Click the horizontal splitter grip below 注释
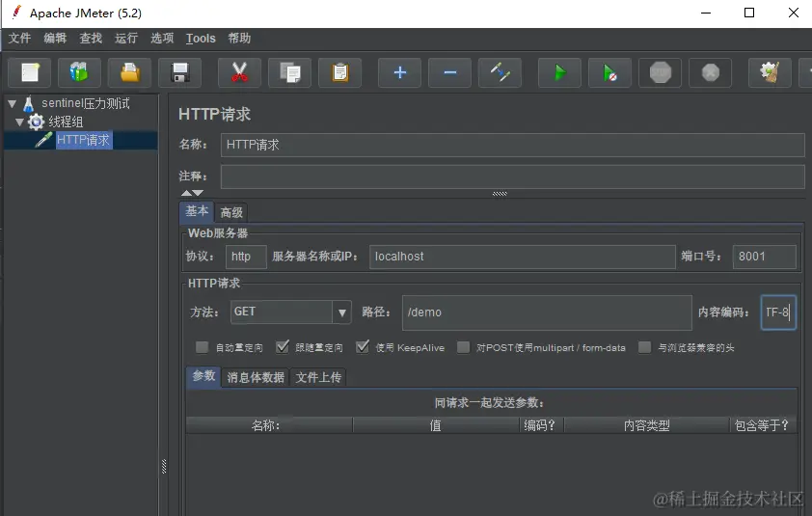The image size is (812, 516). click(x=500, y=194)
